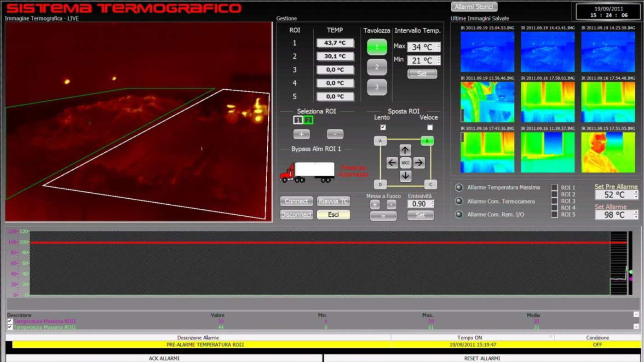Click Set under Emissività

pos(420,215)
